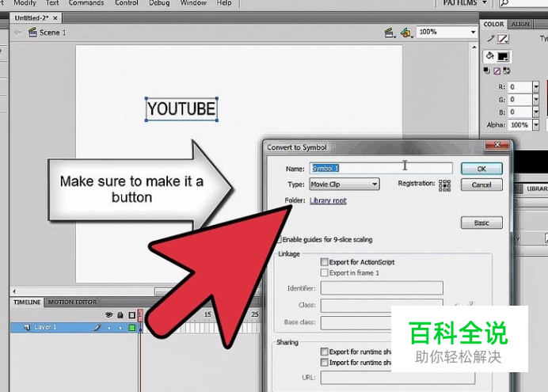Click the R value field

tap(520, 86)
